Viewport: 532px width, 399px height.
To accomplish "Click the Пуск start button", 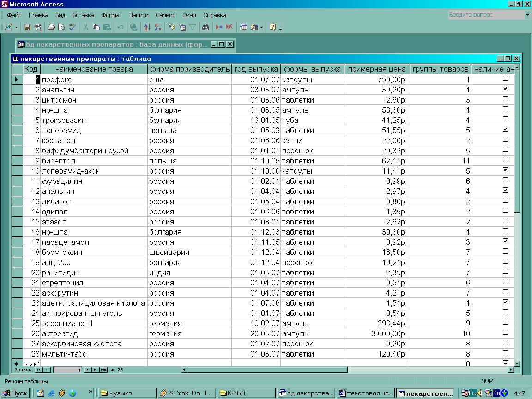I will pyautogui.click(x=15, y=393).
